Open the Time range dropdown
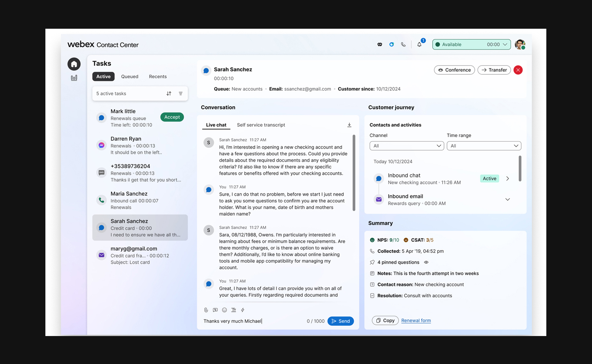The width and height of the screenshot is (592, 364). pos(484,146)
